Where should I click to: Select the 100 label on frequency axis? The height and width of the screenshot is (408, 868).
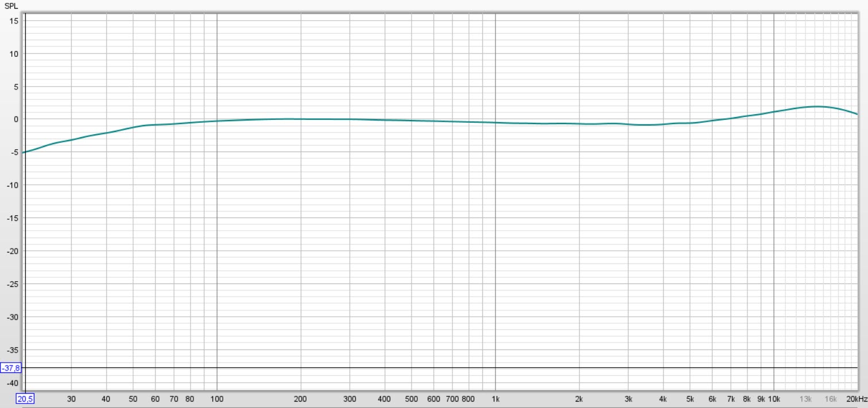(x=217, y=399)
